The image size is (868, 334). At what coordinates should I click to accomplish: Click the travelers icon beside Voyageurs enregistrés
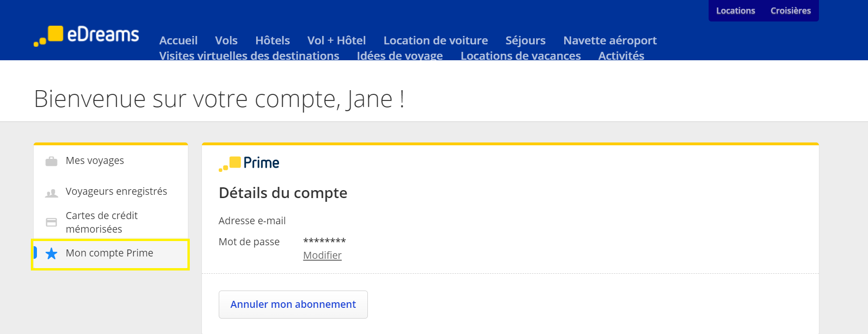point(51,192)
